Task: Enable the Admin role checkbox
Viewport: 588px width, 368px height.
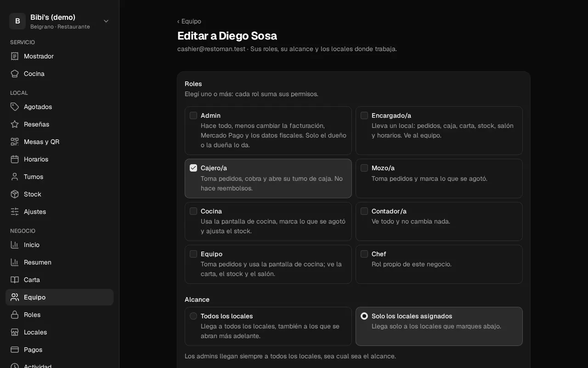Action: 193,115
